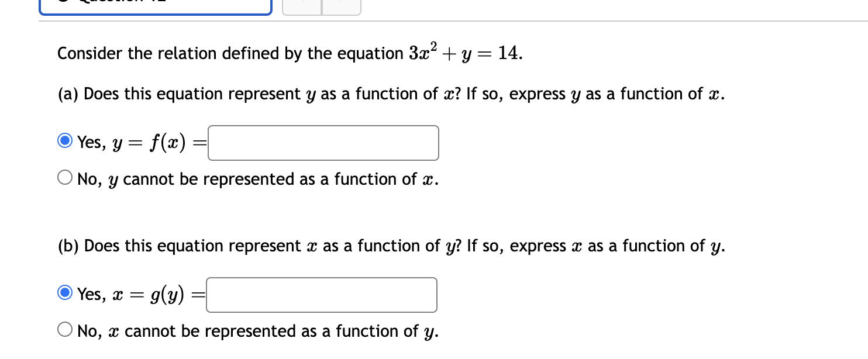
Task: Expand question navigation forward control
Action: [342, 5]
